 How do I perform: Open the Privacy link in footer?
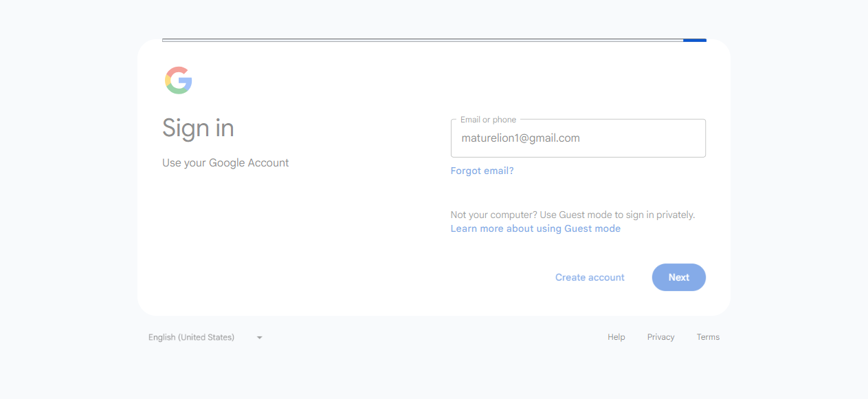pyautogui.click(x=660, y=337)
